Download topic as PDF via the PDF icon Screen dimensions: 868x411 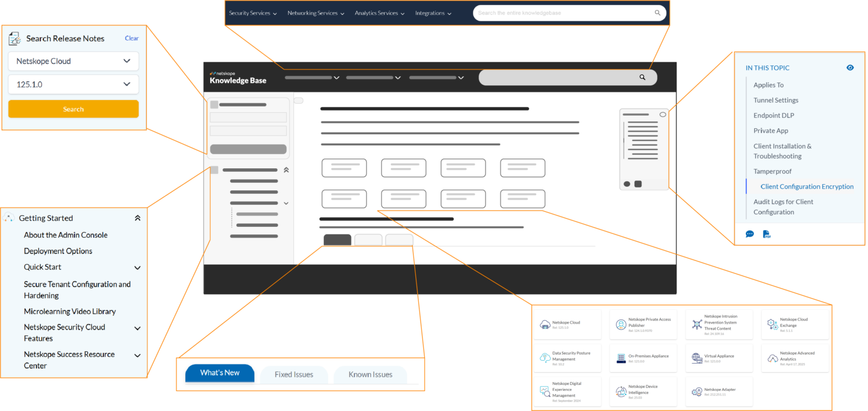pyautogui.click(x=767, y=234)
